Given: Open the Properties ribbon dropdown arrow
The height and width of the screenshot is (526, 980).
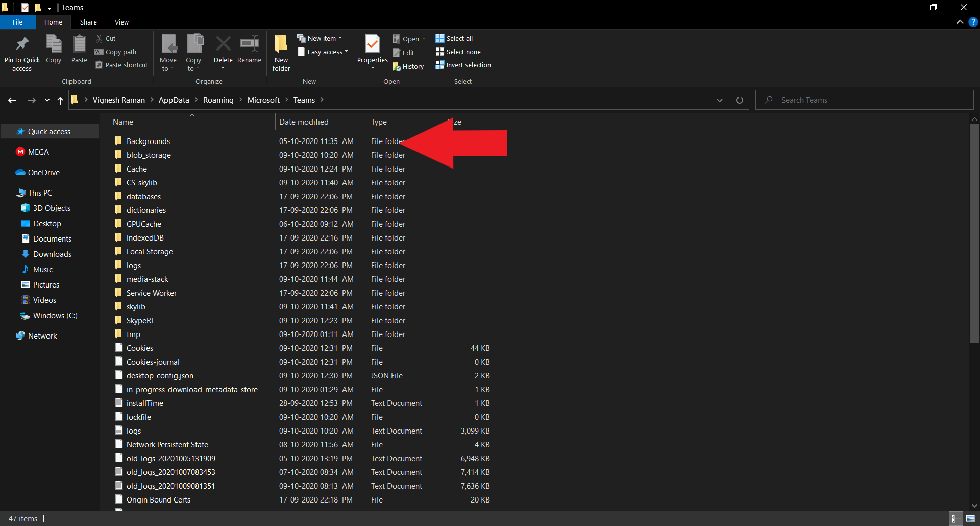Looking at the screenshot, I should click(373, 68).
